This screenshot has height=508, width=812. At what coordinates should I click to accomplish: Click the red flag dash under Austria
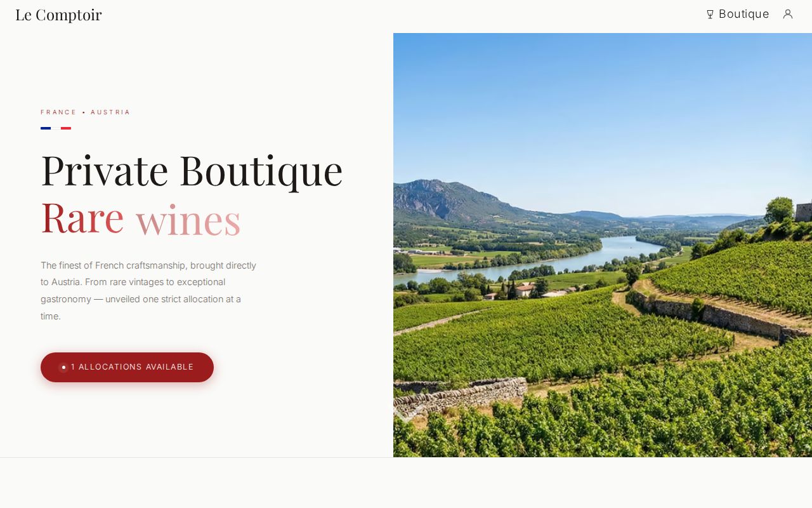pos(66,128)
